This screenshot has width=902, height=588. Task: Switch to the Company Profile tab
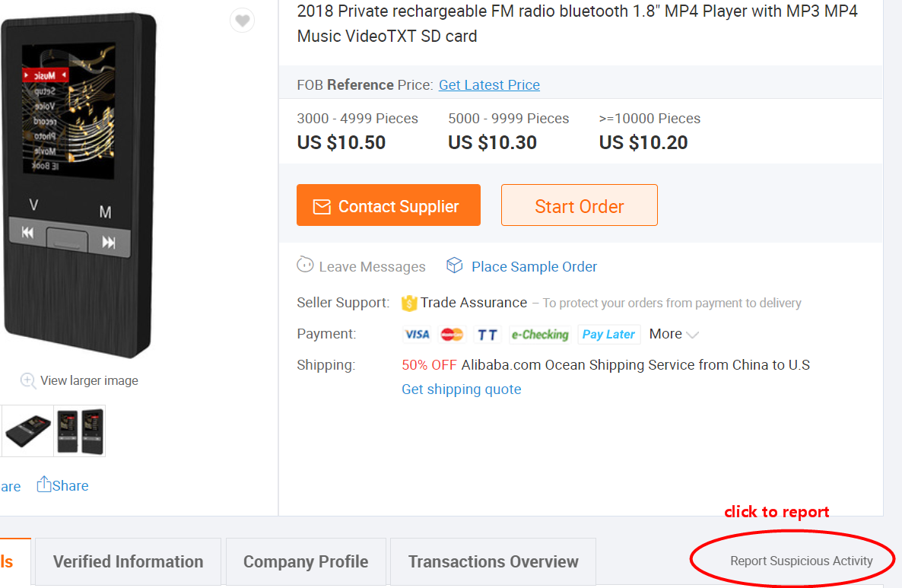(x=306, y=561)
